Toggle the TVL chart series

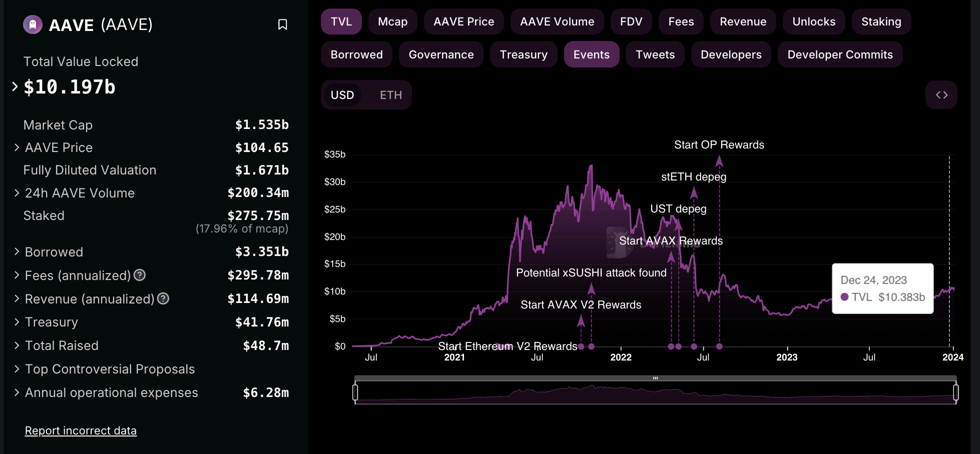pyautogui.click(x=341, y=21)
